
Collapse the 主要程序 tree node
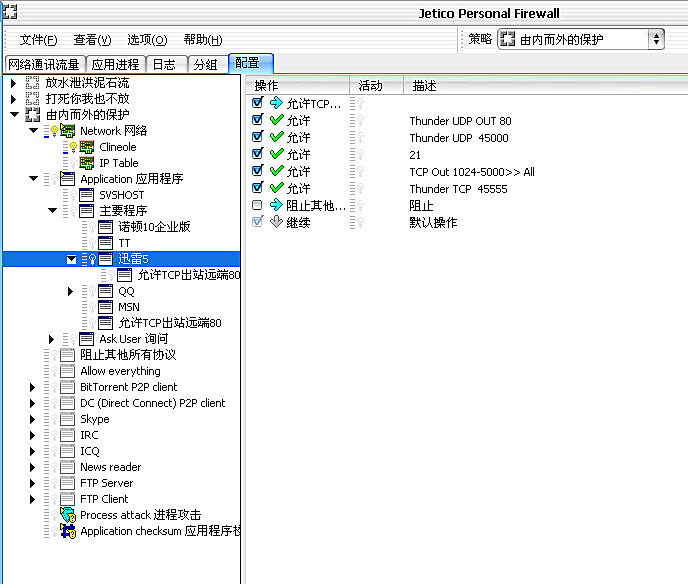(52, 211)
